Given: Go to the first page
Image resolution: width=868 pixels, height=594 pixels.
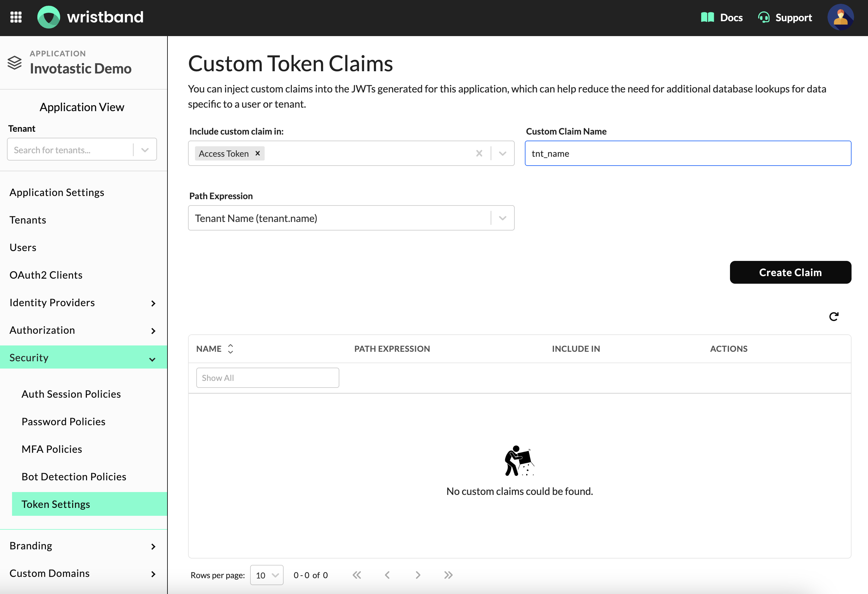Looking at the screenshot, I should click(x=357, y=575).
